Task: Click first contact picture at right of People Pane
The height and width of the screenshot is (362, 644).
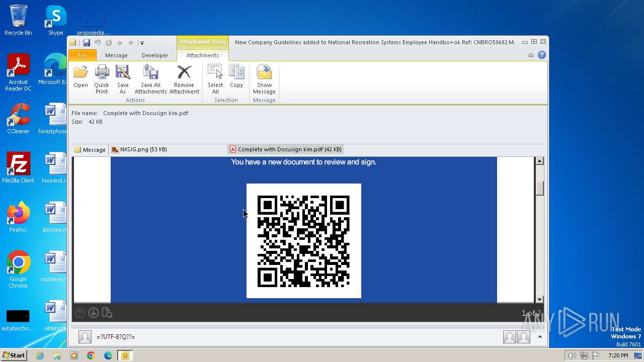Action: [510, 337]
